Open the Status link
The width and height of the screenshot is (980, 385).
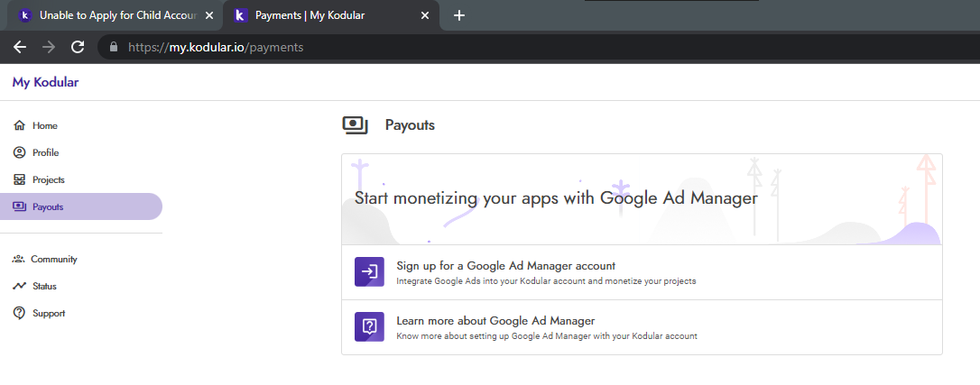(81, 286)
